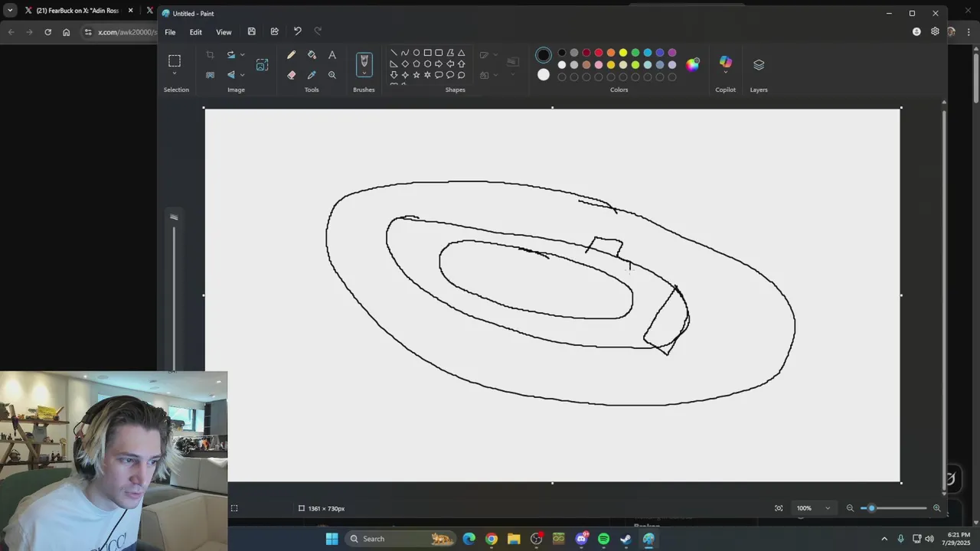Pick the Rounded rectangle shape
The image size is (980, 551).
tap(439, 53)
